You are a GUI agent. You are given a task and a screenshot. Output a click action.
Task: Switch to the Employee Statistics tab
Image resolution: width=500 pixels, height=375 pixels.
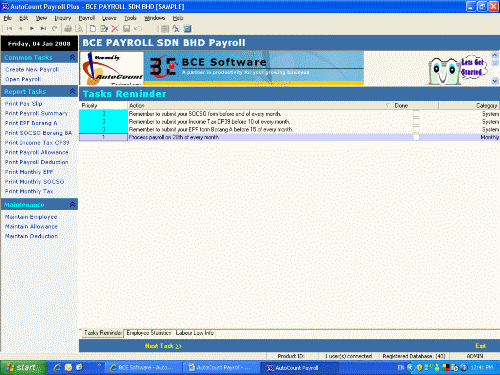coord(149,333)
